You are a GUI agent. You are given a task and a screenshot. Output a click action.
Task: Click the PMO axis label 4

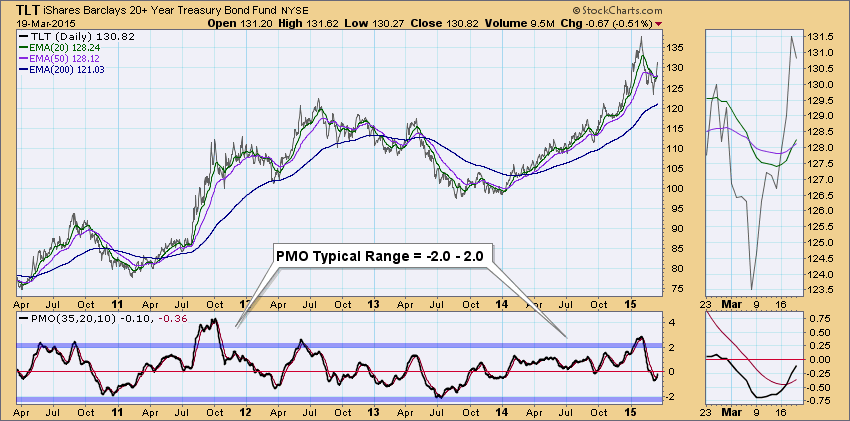pos(671,323)
